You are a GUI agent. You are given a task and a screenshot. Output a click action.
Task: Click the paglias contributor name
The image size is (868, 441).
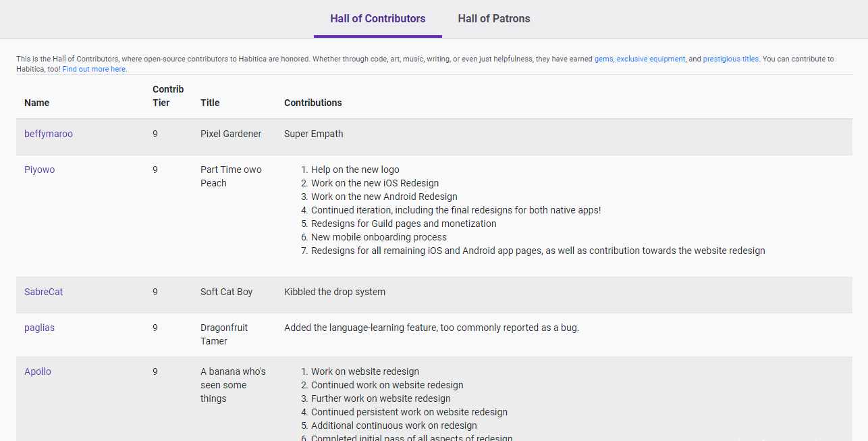pyautogui.click(x=39, y=328)
